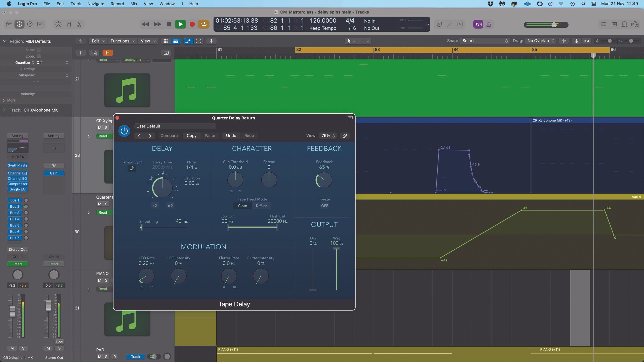Toggle Tempo Sync note button
Screen dimensions: 644x362
[x=132, y=168]
